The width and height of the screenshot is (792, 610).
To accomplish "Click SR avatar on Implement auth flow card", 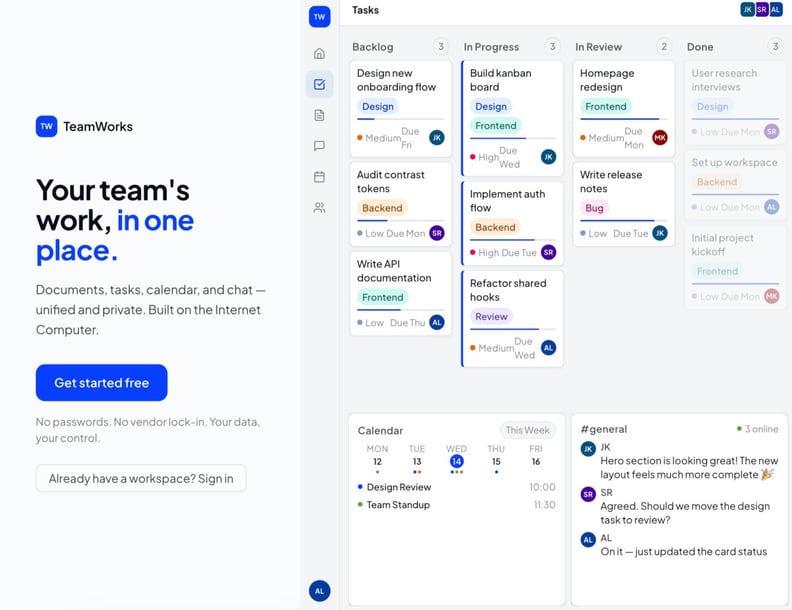I will (549, 252).
